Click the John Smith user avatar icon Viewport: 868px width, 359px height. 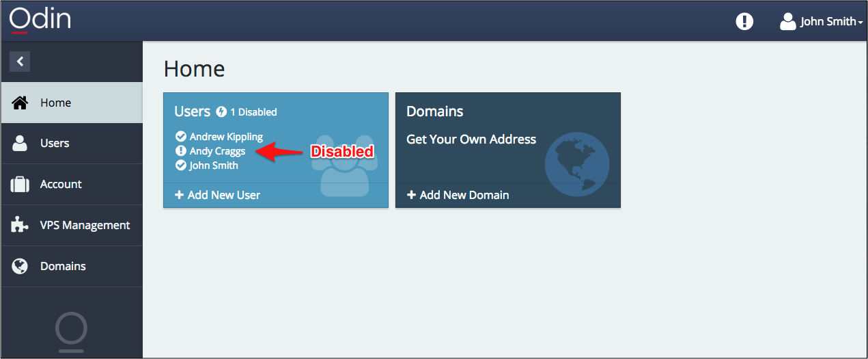coord(787,21)
